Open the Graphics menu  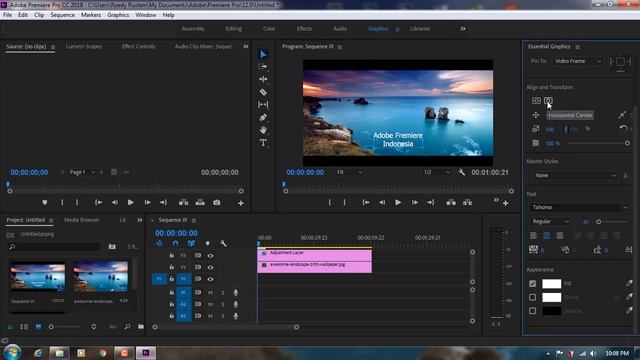click(x=118, y=15)
